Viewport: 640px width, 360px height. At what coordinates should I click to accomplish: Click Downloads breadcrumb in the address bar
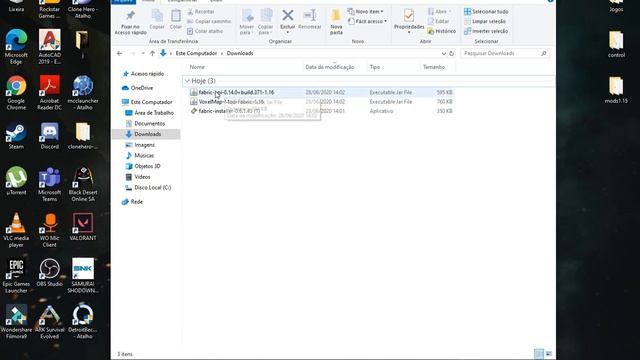[240, 53]
